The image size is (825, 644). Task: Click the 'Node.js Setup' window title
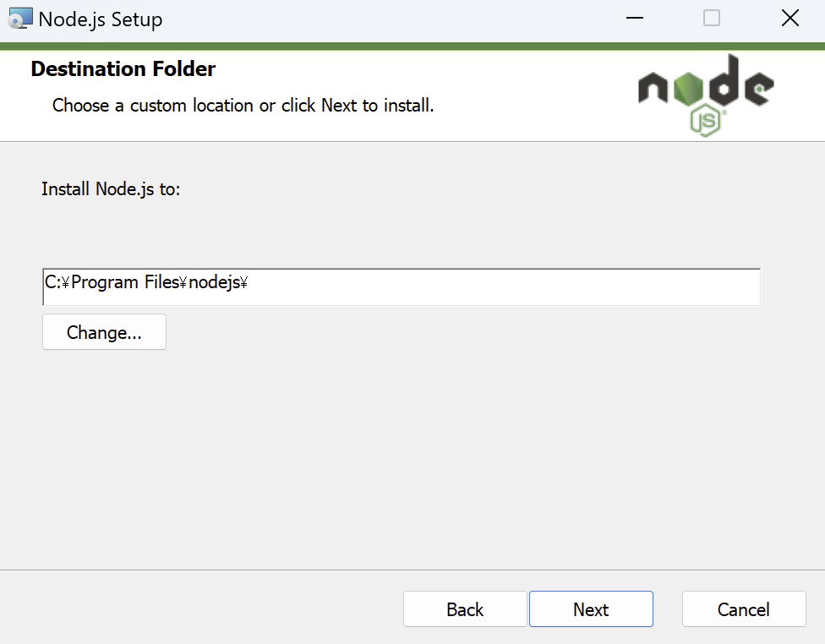click(101, 19)
